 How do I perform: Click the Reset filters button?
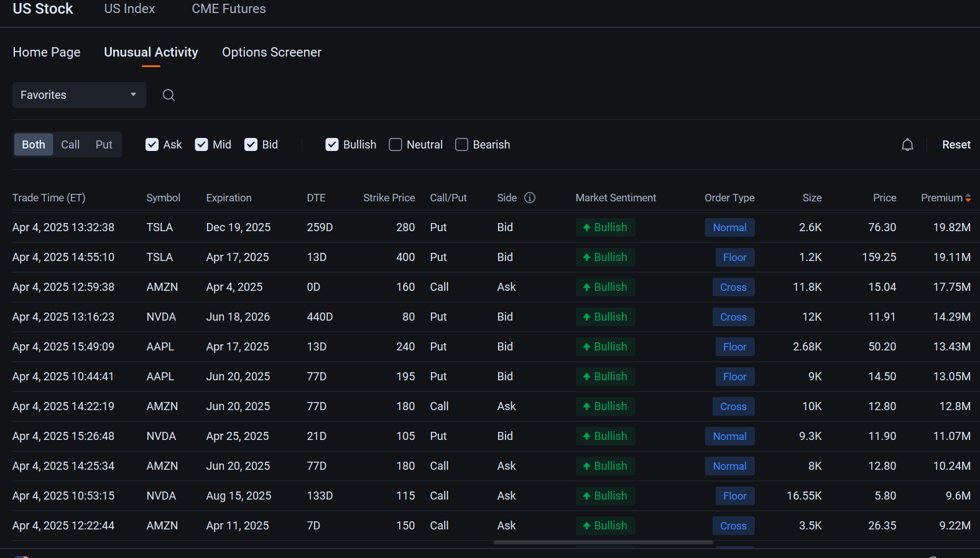tap(956, 145)
